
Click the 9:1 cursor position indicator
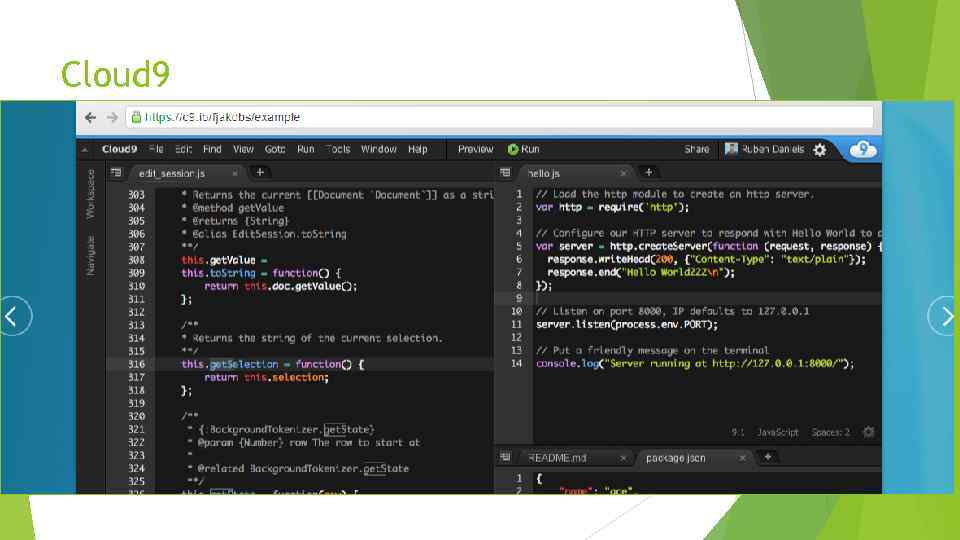(x=738, y=432)
